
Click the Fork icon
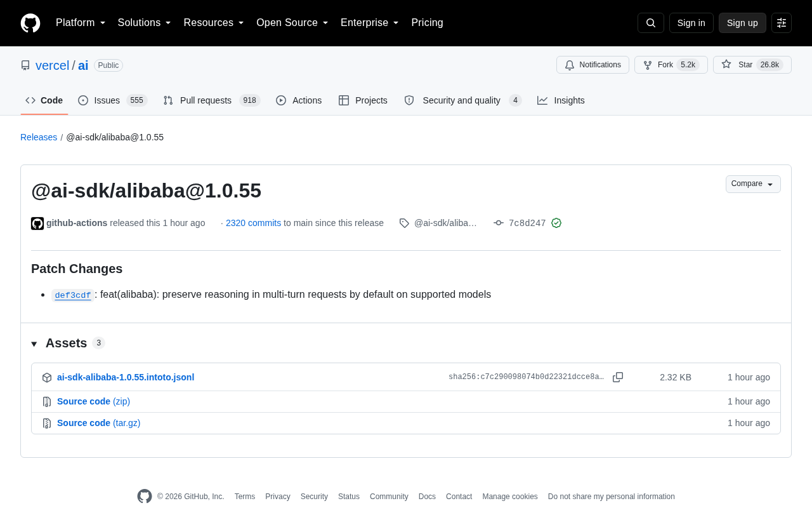(x=648, y=65)
